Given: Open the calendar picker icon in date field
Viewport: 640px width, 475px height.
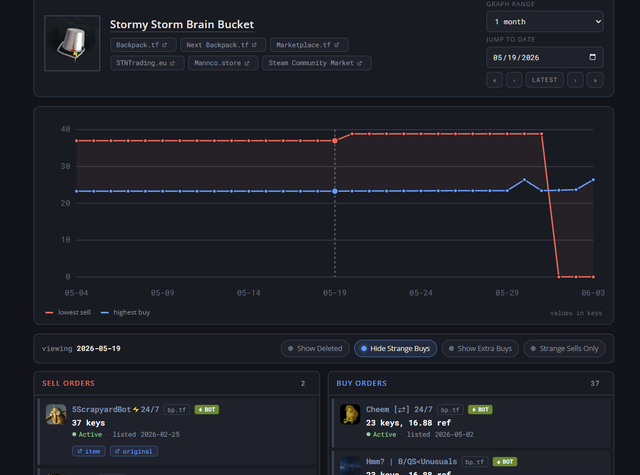Looking at the screenshot, I should (x=592, y=57).
